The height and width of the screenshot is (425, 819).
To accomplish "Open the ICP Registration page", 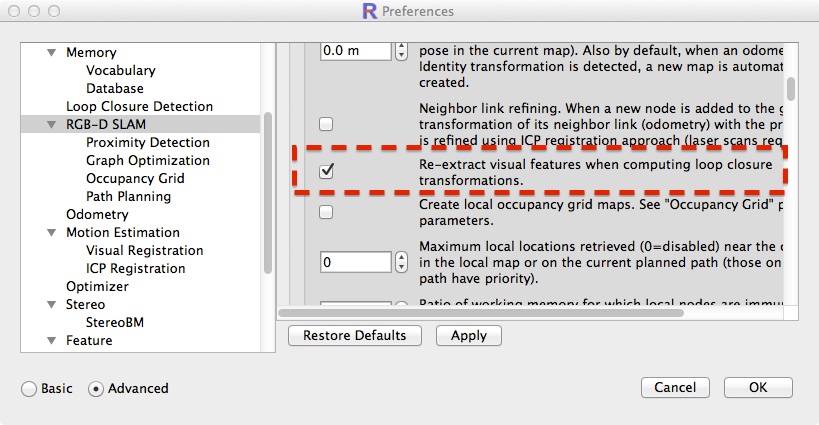I will click(x=135, y=268).
